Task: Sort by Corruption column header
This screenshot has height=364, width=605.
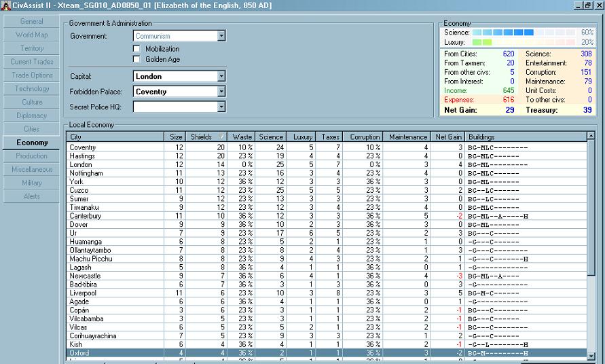Action: tap(363, 136)
